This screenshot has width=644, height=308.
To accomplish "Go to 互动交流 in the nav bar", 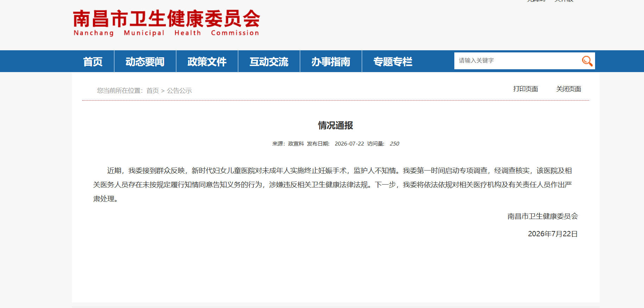I will point(269,62).
